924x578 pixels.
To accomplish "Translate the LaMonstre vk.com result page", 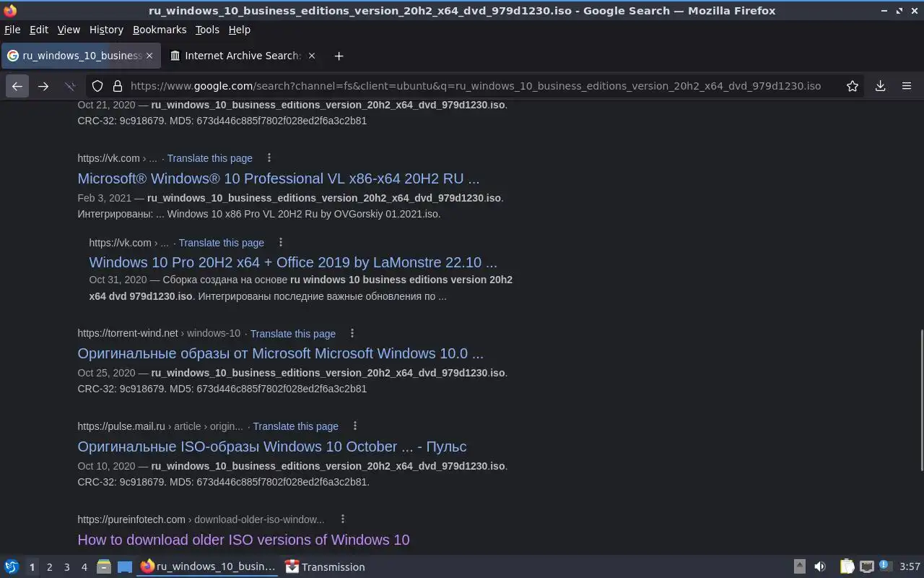I will pyautogui.click(x=222, y=243).
